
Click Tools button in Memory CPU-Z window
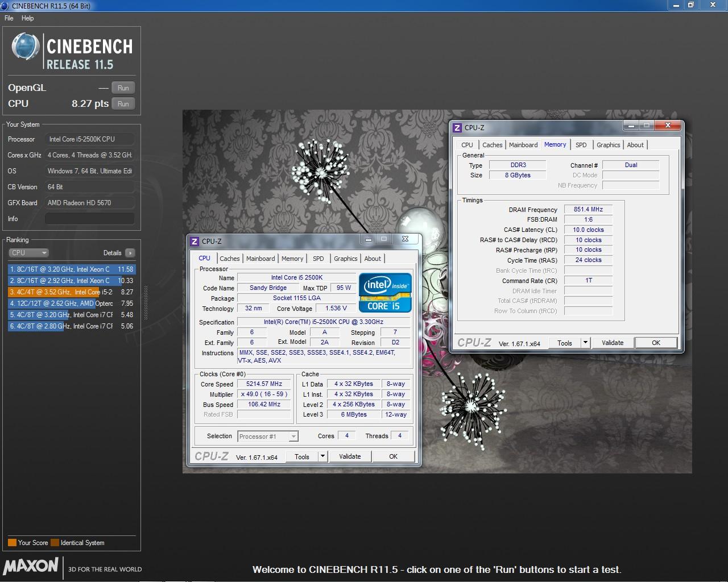565,343
